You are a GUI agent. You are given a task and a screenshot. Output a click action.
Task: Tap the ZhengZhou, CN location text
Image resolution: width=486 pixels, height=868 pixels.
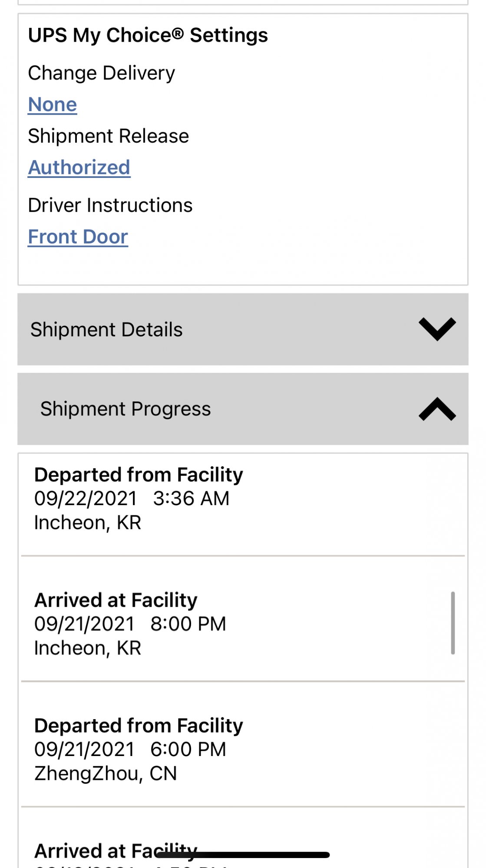pyautogui.click(x=106, y=773)
